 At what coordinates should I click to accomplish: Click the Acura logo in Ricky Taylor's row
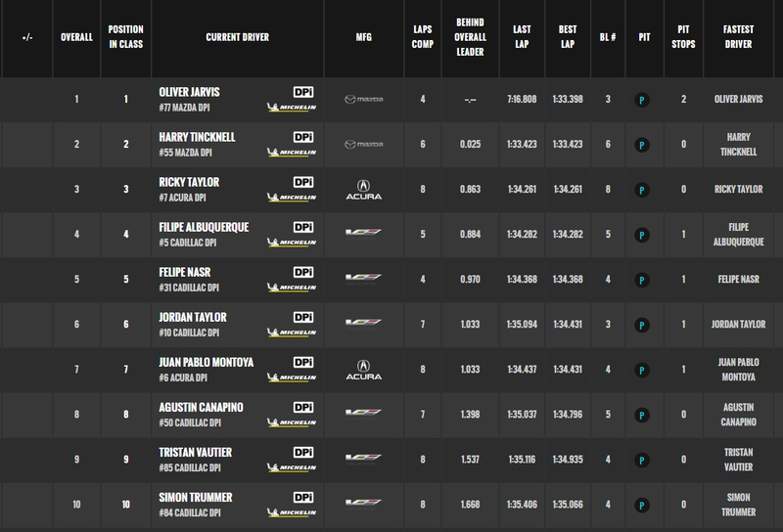(x=363, y=190)
